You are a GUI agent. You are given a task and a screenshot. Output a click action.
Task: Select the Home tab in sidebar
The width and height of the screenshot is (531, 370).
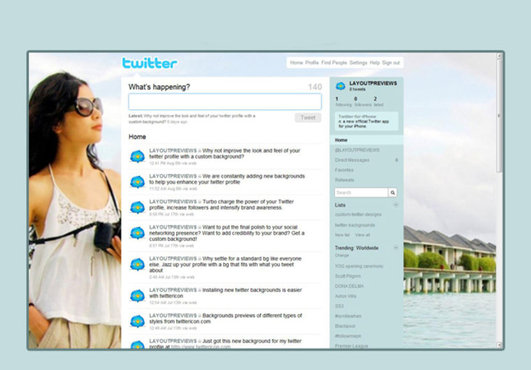(x=366, y=140)
